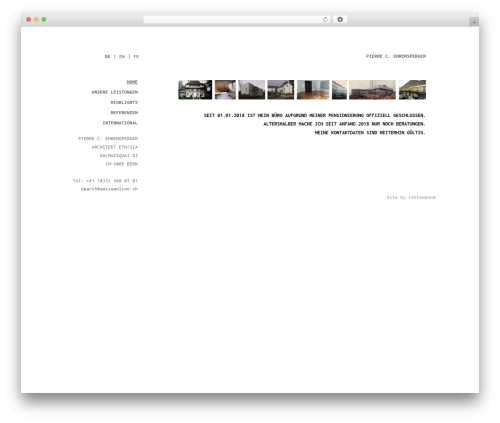
Task: Open the black-and-white villa thumbnail
Action: [x=195, y=90]
